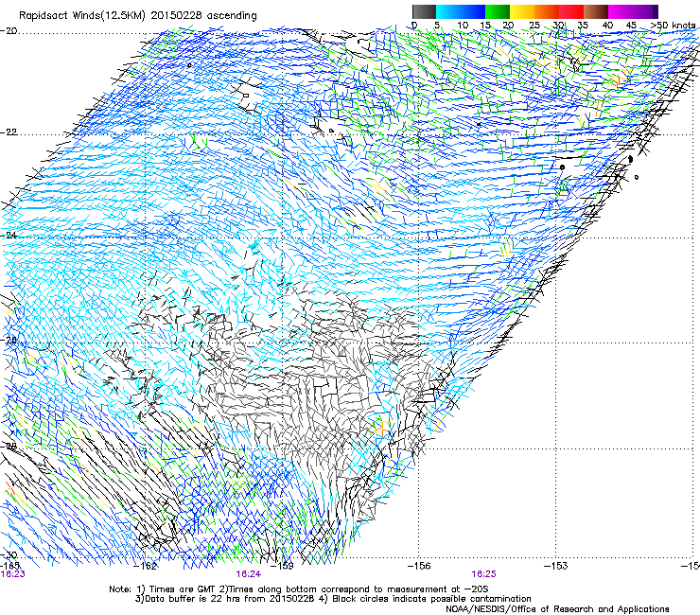Click the '-159' longitude axis label
This screenshot has height=615, width=700.
tap(282, 566)
